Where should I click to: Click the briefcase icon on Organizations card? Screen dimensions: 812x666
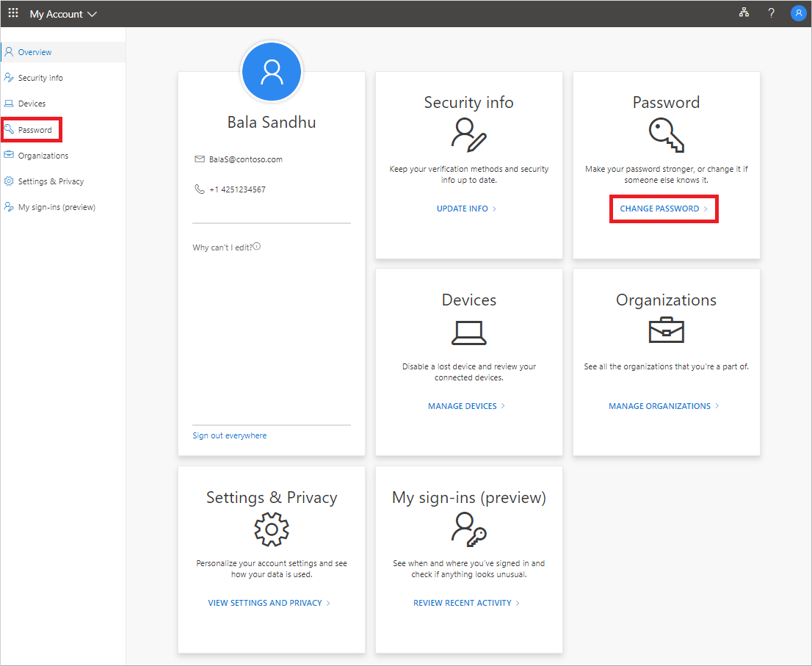666,330
